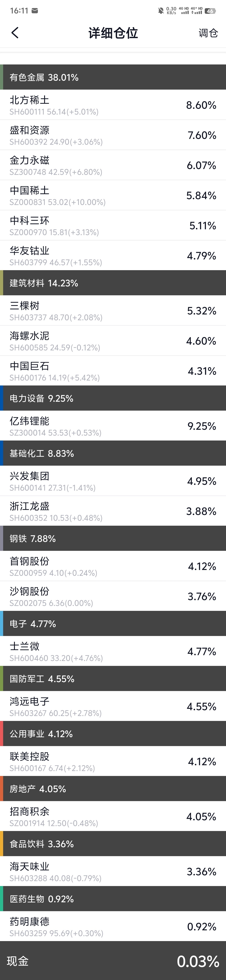Tap the mail notification icon in status bar

[35, 11]
